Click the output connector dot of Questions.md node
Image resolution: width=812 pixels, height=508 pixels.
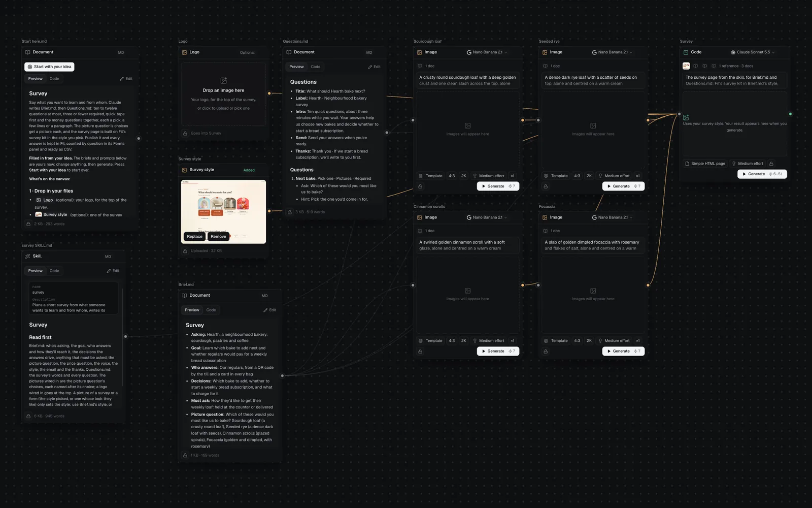[x=387, y=133]
